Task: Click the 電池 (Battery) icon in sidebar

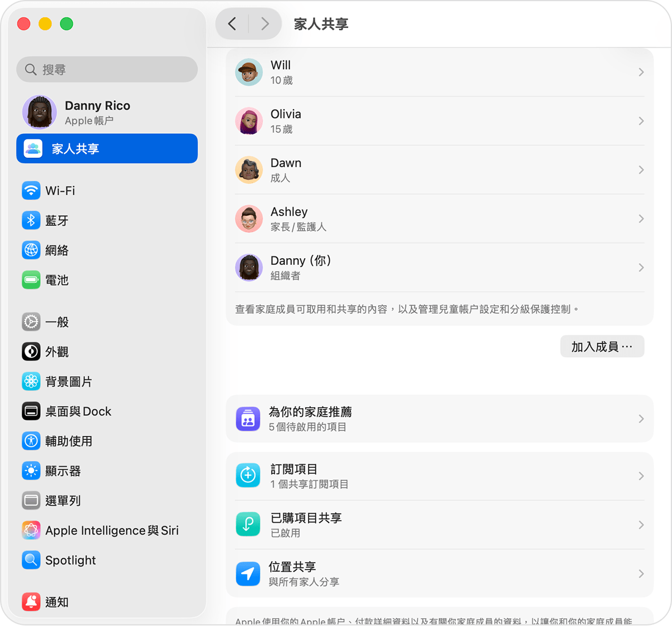Action: [31, 280]
